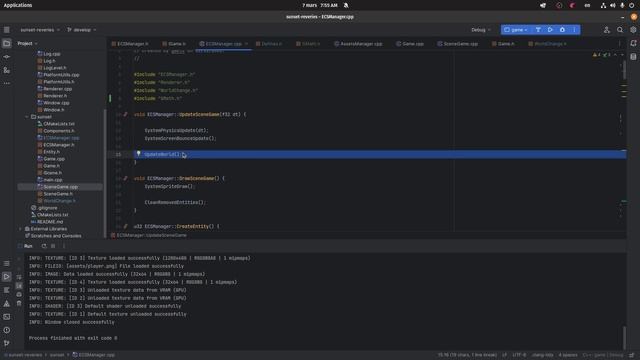Open the Structure tool window icon
The width and height of the screenshot is (640, 360).
pyautogui.click(x=7, y=70)
